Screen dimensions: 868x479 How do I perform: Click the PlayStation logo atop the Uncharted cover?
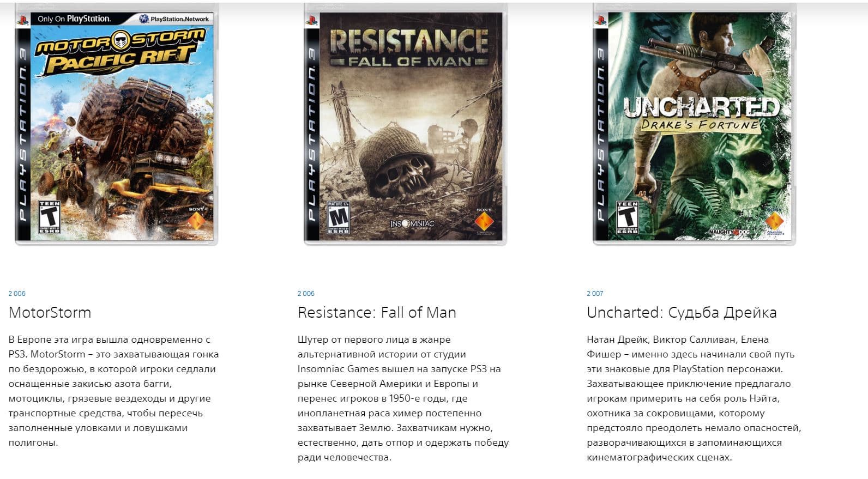(x=601, y=21)
